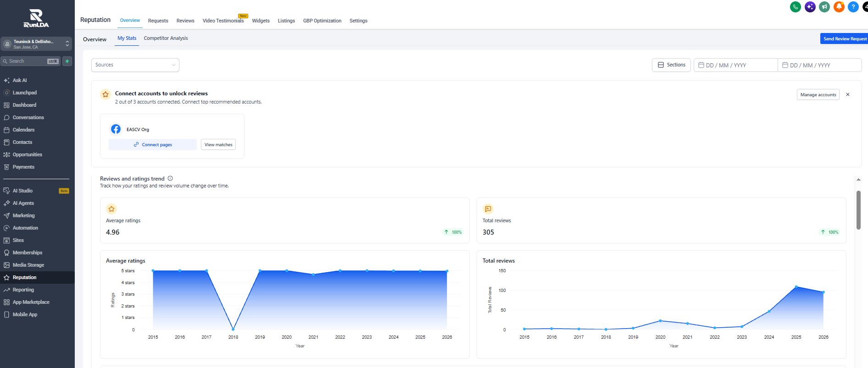Open the Sources dropdown
868x368 pixels.
pos(135,65)
